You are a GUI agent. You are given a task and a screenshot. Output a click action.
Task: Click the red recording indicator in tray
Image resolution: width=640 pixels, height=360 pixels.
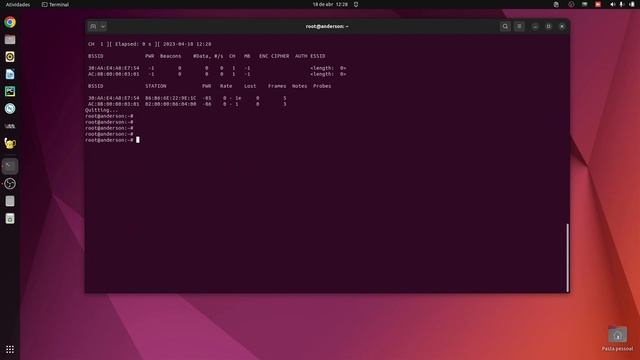(x=598, y=4)
